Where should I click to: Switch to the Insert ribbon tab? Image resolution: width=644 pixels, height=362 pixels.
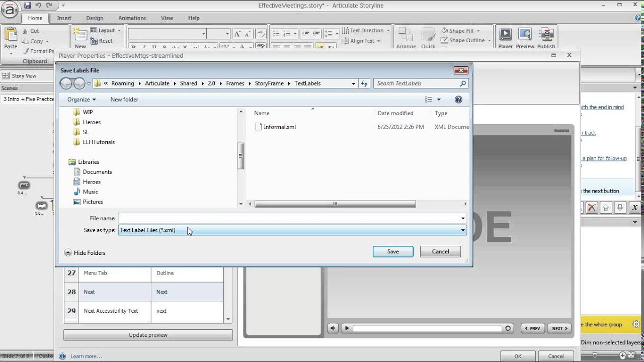coord(64,18)
